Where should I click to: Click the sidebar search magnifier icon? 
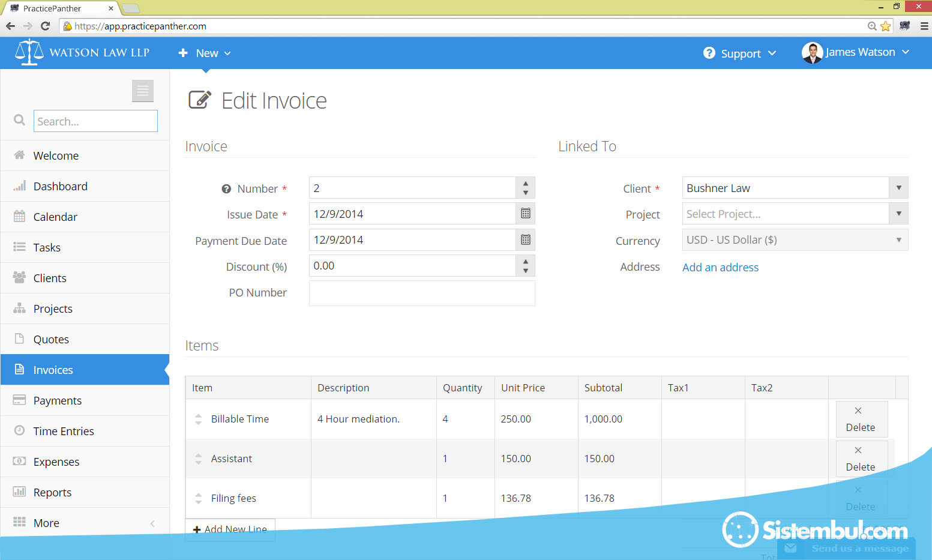pos(19,120)
